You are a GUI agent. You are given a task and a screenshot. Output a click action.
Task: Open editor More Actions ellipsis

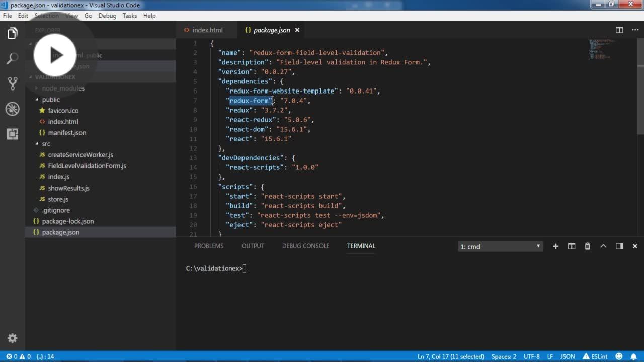(634, 30)
